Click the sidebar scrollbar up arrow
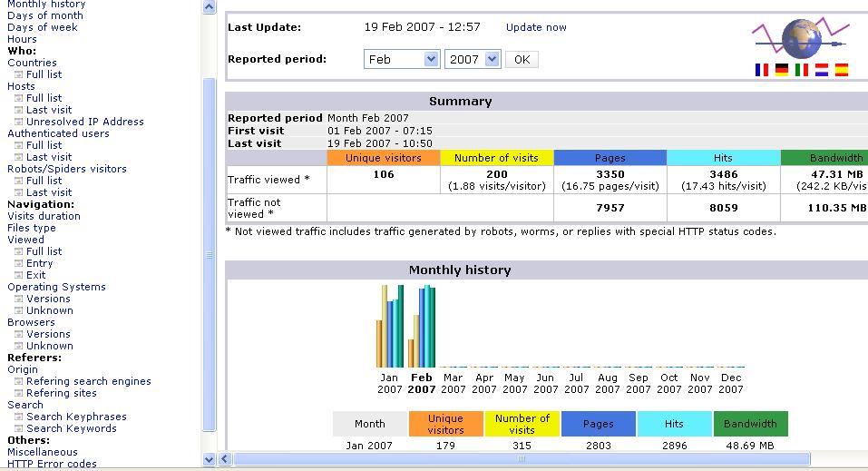The image size is (868, 471). (210, 7)
